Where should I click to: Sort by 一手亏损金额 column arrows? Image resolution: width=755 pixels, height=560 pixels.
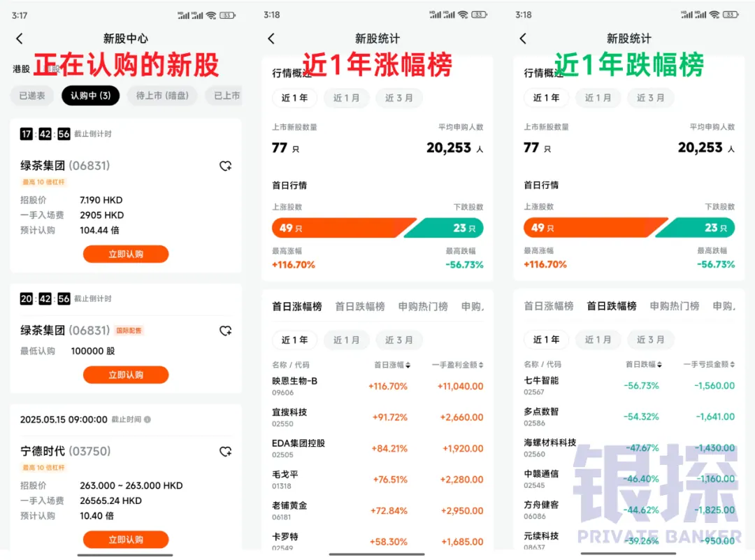pos(733,365)
